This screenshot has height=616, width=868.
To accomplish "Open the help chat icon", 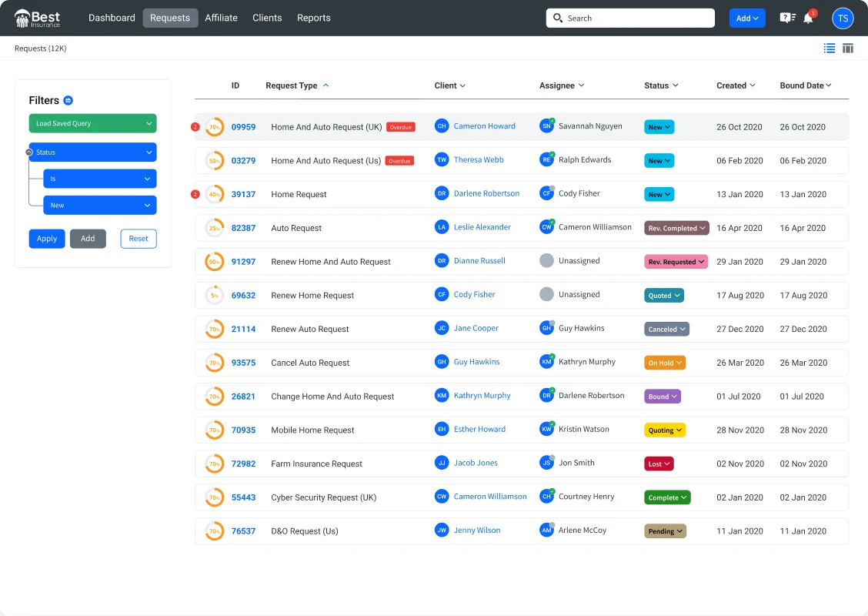I will pyautogui.click(x=787, y=18).
